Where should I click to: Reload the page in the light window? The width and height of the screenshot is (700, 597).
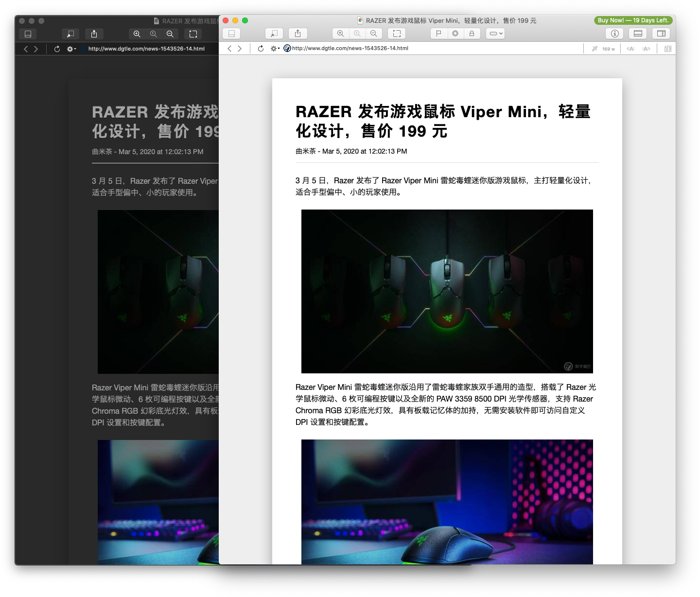(x=261, y=49)
